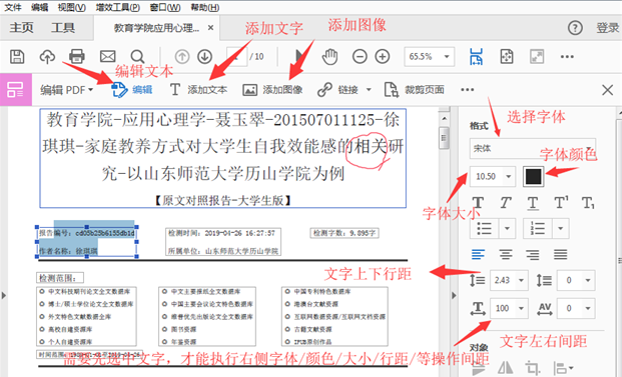Click the Login (登录) link
622x377 pixels.
[608, 28]
